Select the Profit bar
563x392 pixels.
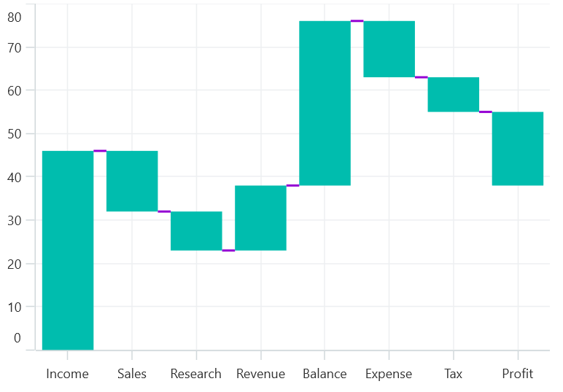coord(518,149)
